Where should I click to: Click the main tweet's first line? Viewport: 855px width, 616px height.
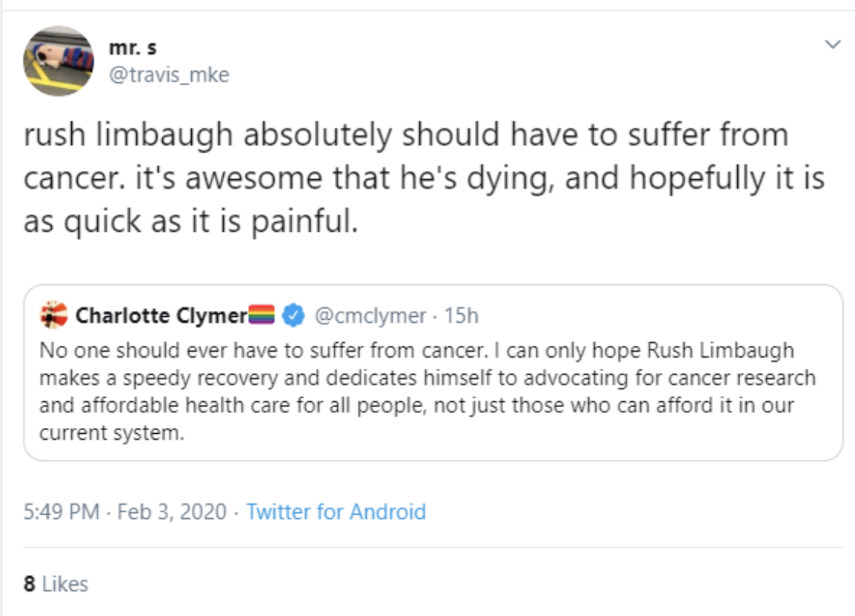(405, 137)
